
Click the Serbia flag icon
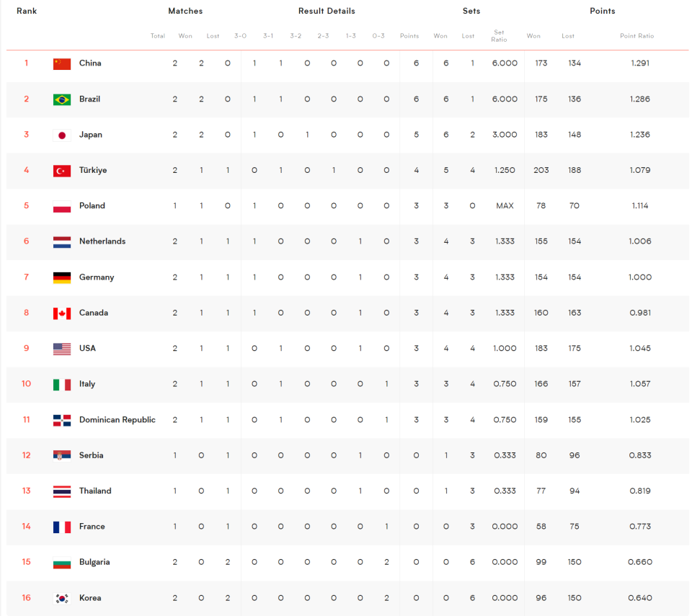tap(62, 456)
